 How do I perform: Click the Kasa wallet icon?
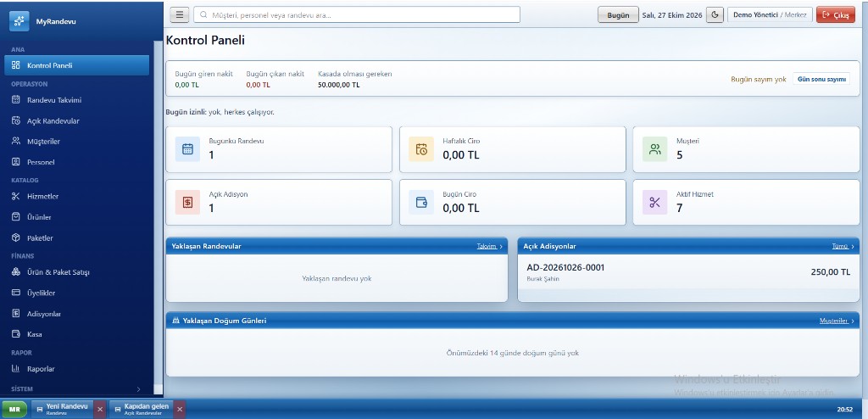coord(15,334)
